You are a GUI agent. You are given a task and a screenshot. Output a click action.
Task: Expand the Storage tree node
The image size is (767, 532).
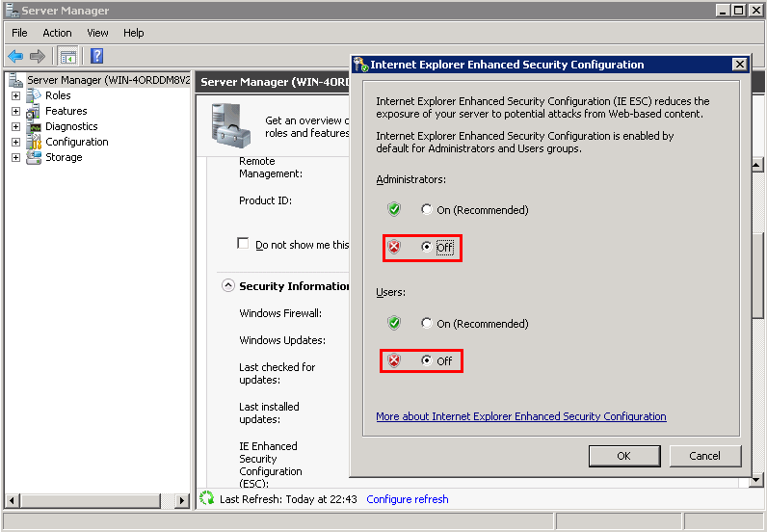click(15, 158)
